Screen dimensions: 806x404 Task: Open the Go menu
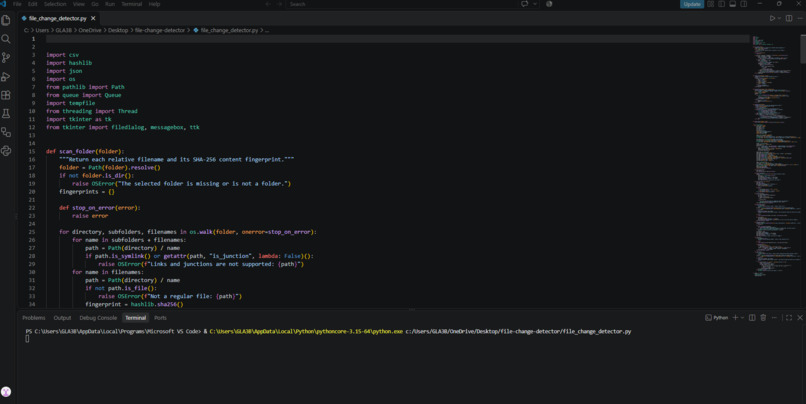95,4
